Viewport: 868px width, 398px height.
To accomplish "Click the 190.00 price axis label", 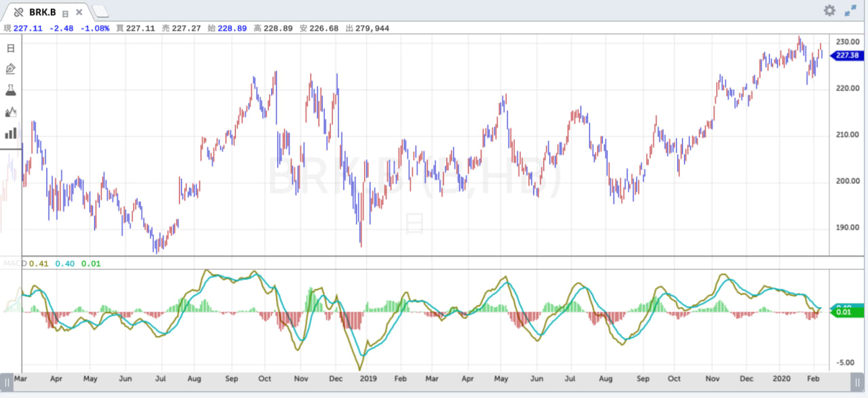I will coord(848,228).
